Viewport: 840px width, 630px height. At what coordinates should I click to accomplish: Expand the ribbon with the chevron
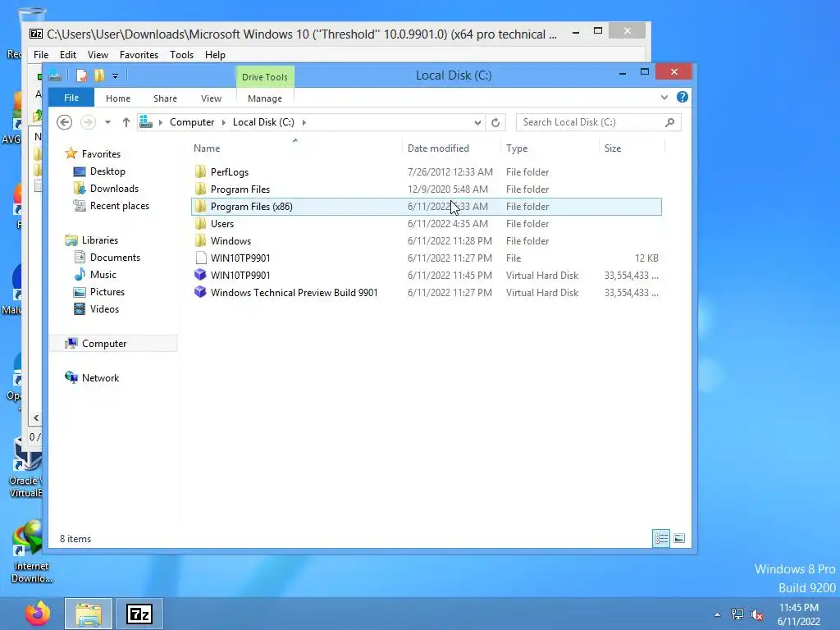pyautogui.click(x=664, y=97)
